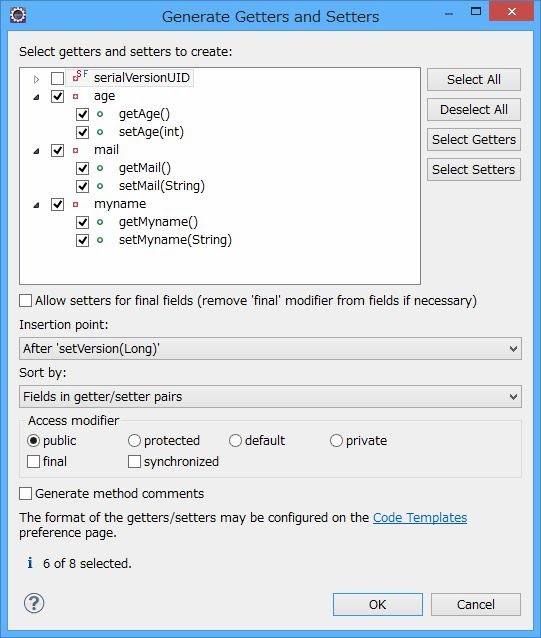541x638 pixels.
Task: Click the Eclipse icon in the title bar
Action: click(x=18, y=15)
